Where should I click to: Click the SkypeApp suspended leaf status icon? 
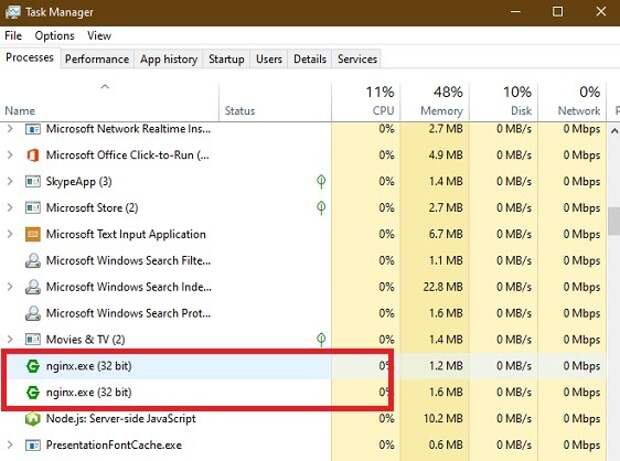pos(321,181)
